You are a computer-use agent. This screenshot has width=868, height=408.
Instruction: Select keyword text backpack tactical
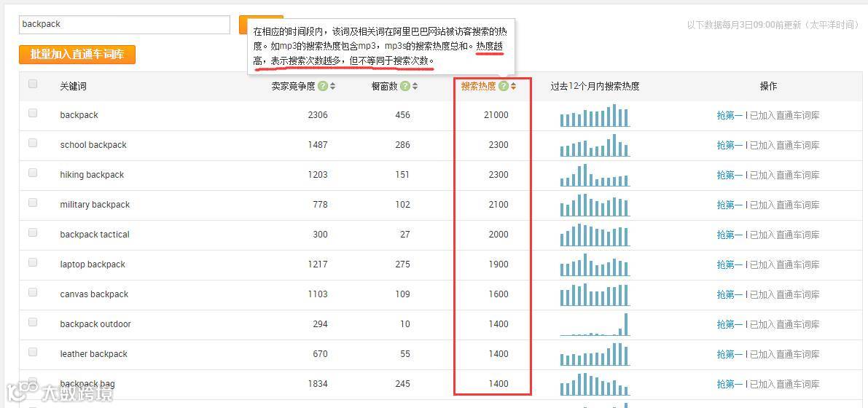point(95,235)
